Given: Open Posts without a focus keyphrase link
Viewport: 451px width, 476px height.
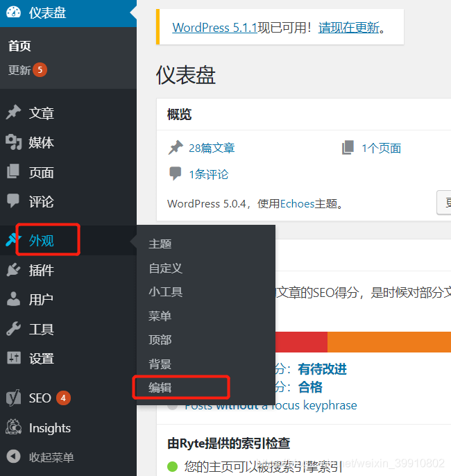Looking at the screenshot, I should [x=271, y=405].
